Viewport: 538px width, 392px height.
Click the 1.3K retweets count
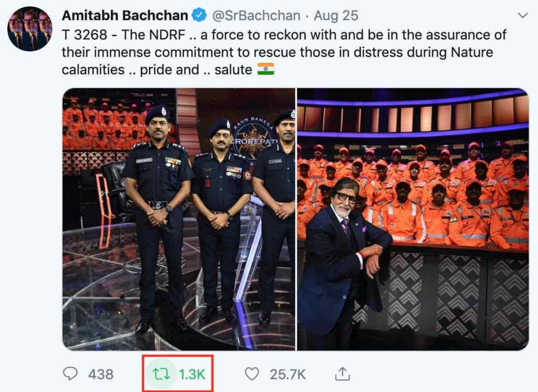192,374
